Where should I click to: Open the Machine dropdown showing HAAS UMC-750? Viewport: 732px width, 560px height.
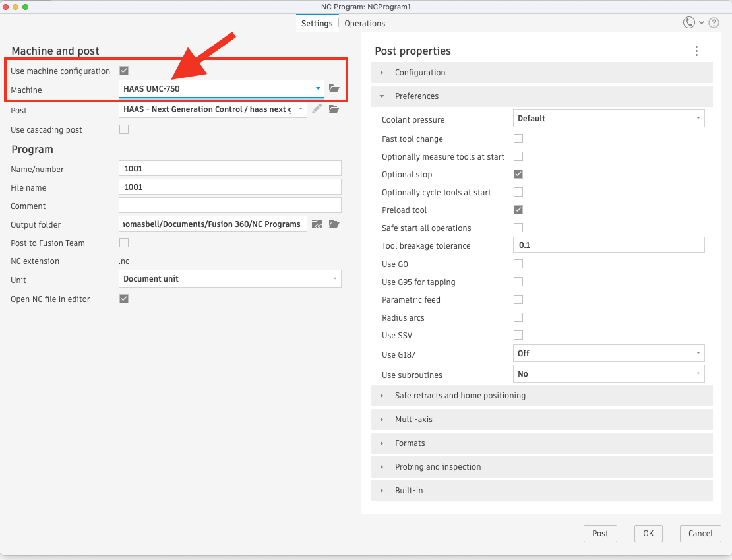point(222,89)
